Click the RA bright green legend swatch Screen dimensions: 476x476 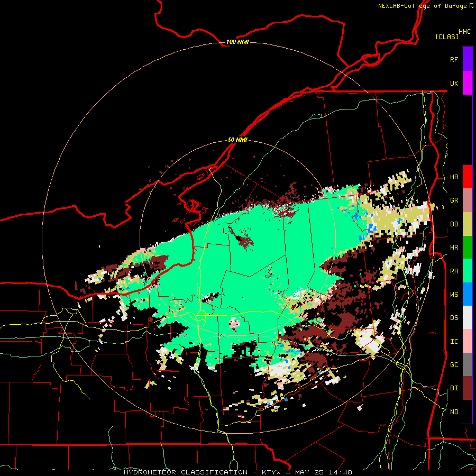pyautogui.click(x=467, y=271)
